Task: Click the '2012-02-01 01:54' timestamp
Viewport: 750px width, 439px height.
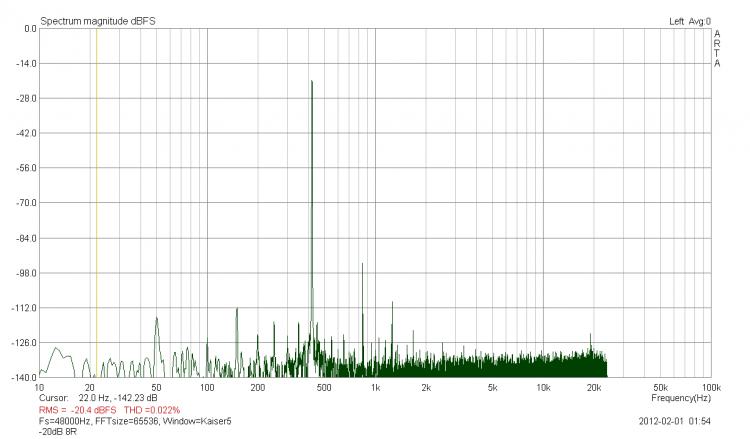Action: [x=674, y=421]
